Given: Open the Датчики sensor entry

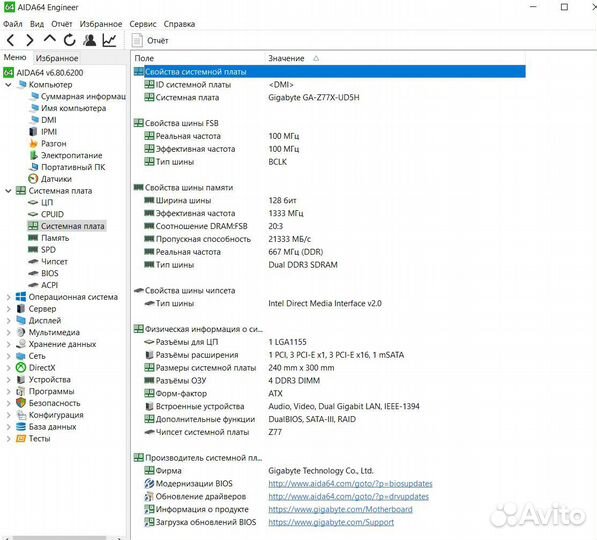Looking at the screenshot, I should (50, 179).
